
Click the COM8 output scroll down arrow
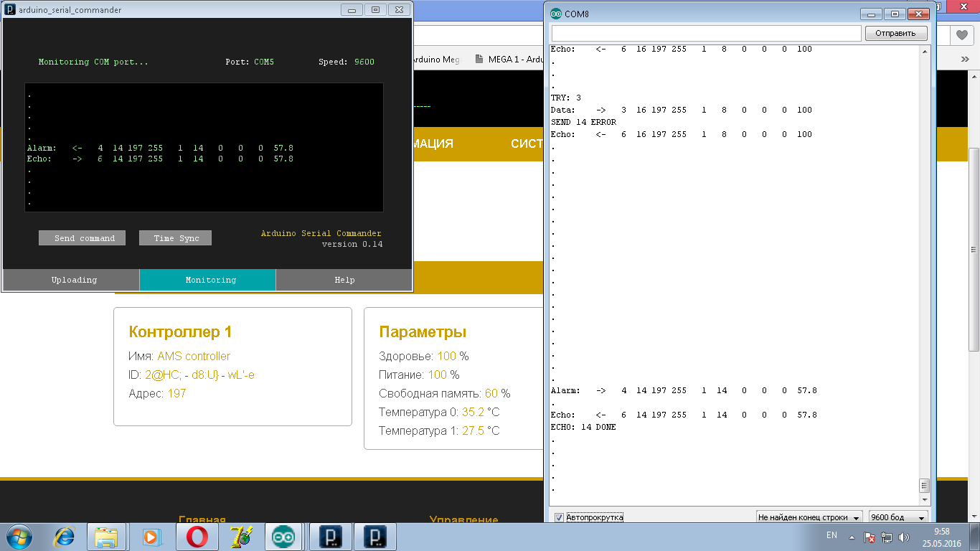925,500
